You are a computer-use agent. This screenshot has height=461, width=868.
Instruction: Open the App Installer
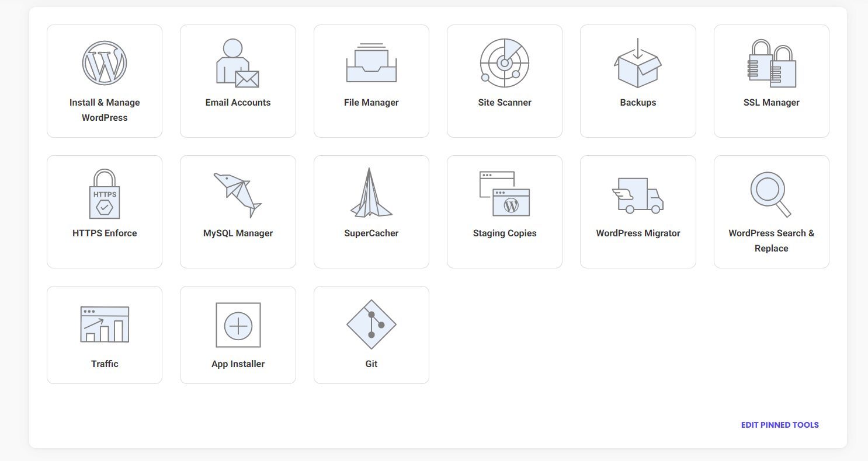click(238, 334)
